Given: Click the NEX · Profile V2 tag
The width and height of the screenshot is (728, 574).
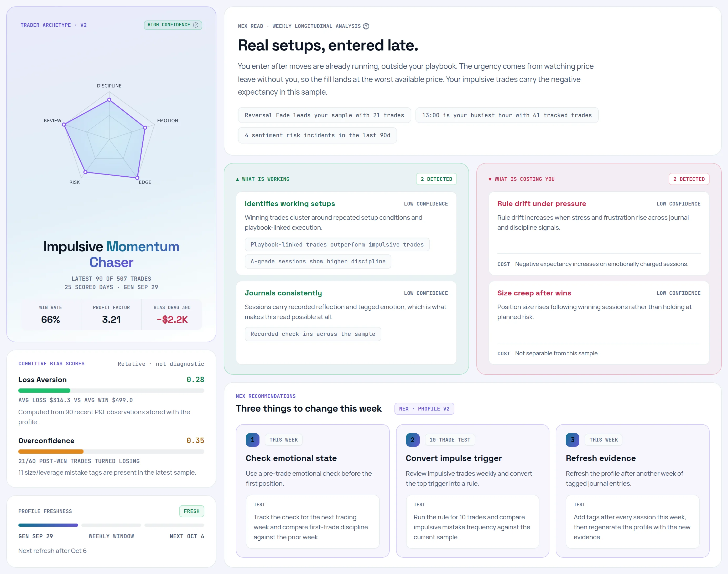Looking at the screenshot, I should point(424,409).
